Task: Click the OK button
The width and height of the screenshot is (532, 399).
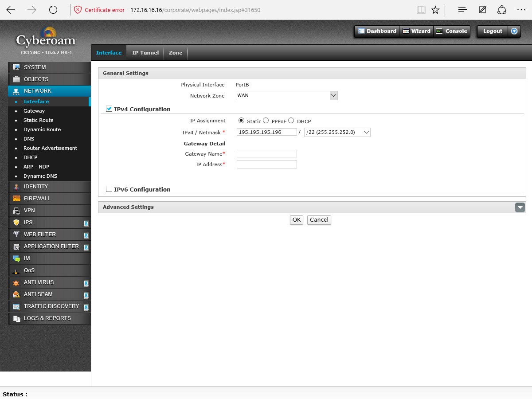Action: (297, 220)
